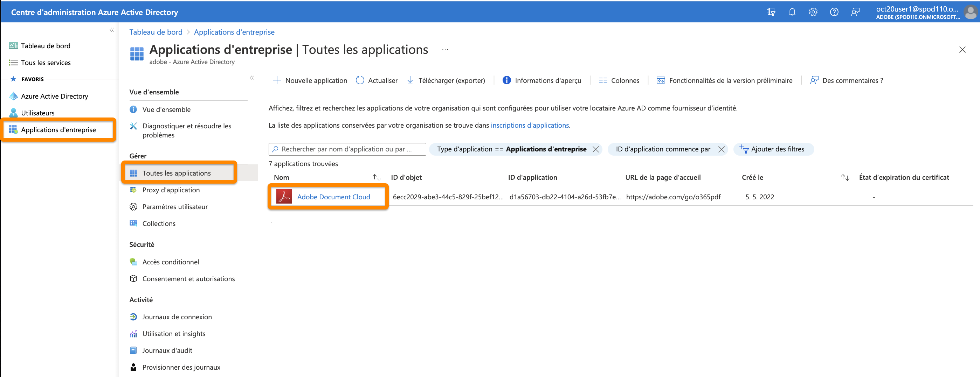The image size is (980, 377).
Task: Toggle Fonctionnalités de la version préliminaire
Action: [x=724, y=80]
